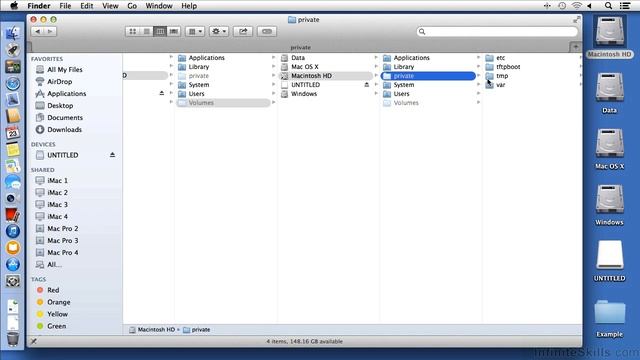Viewport: 640px width, 360px height.
Task: Select iMac 1 shared computer
Action: click(x=58, y=180)
